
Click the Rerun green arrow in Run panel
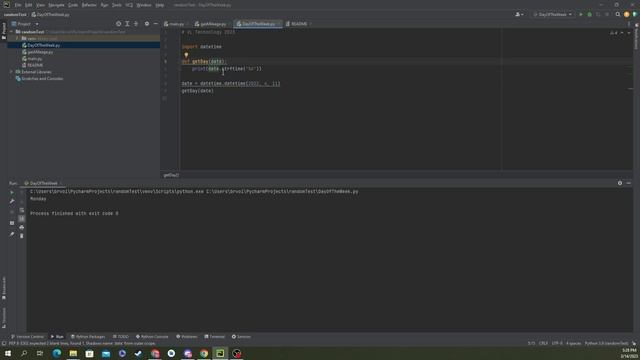coord(12,192)
